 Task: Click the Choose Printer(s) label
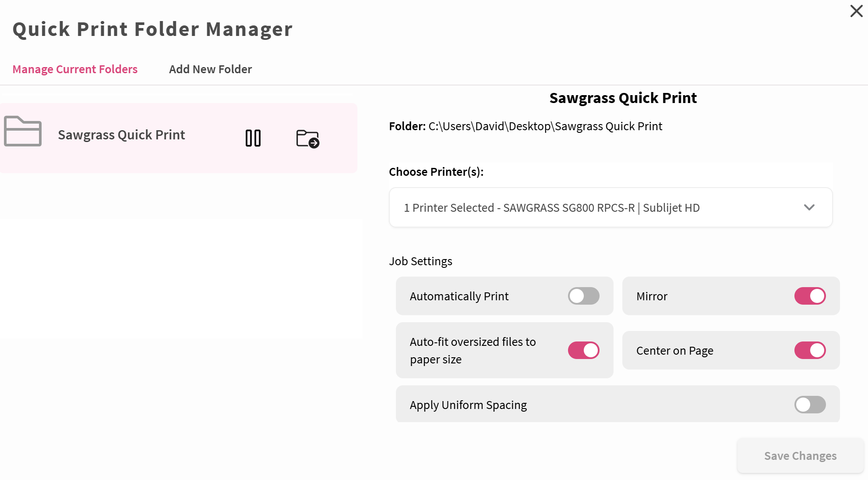point(436,172)
